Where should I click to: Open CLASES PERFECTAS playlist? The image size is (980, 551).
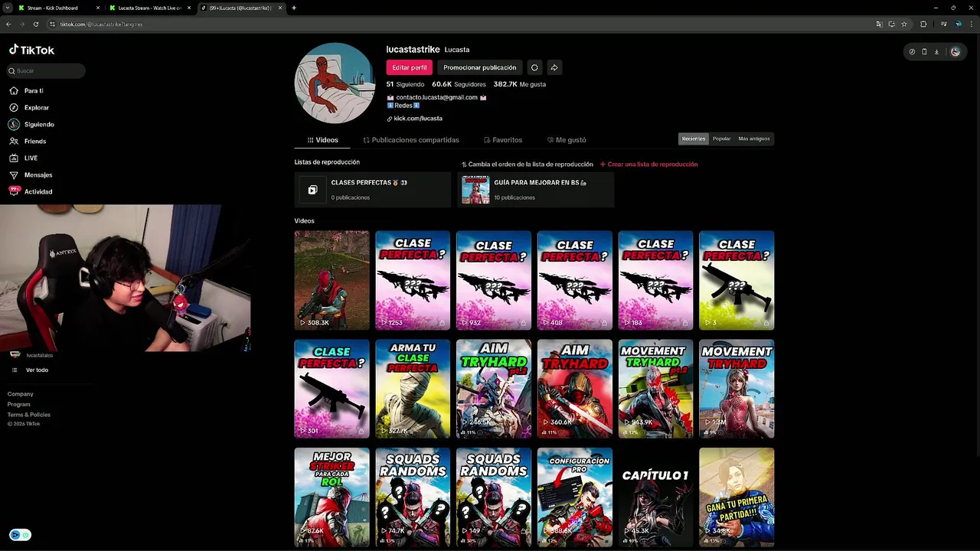tap(373, 190)
